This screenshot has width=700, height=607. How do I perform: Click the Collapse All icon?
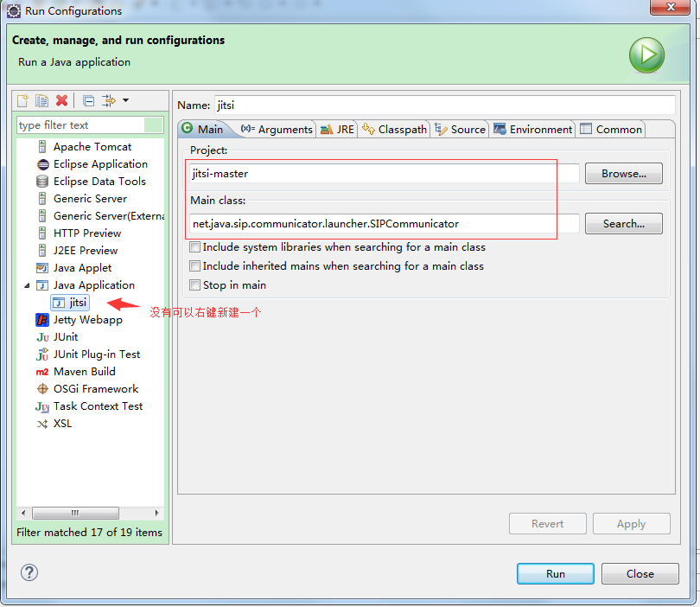88,100
